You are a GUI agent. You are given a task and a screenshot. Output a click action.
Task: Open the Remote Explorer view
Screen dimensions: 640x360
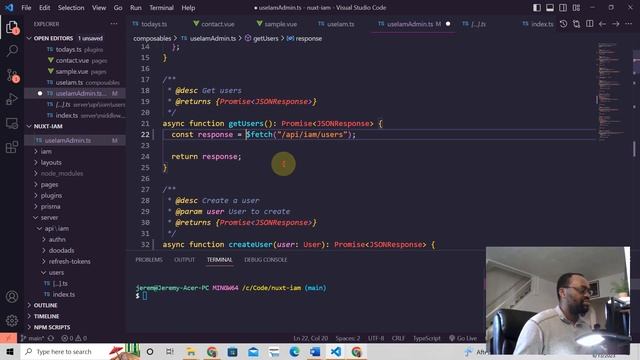coord(12,123)
